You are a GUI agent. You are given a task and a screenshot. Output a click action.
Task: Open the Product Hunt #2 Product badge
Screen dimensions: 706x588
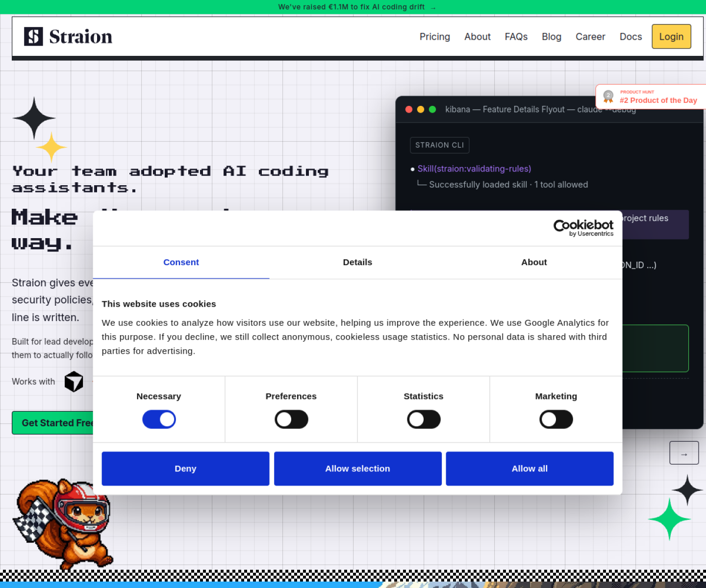[651, 97]
